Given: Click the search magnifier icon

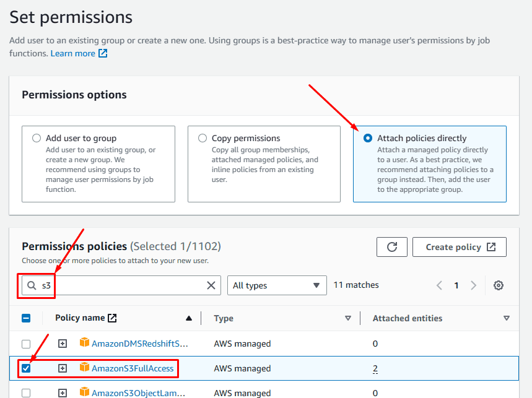Looking at the screenshot, I should 30,285.
